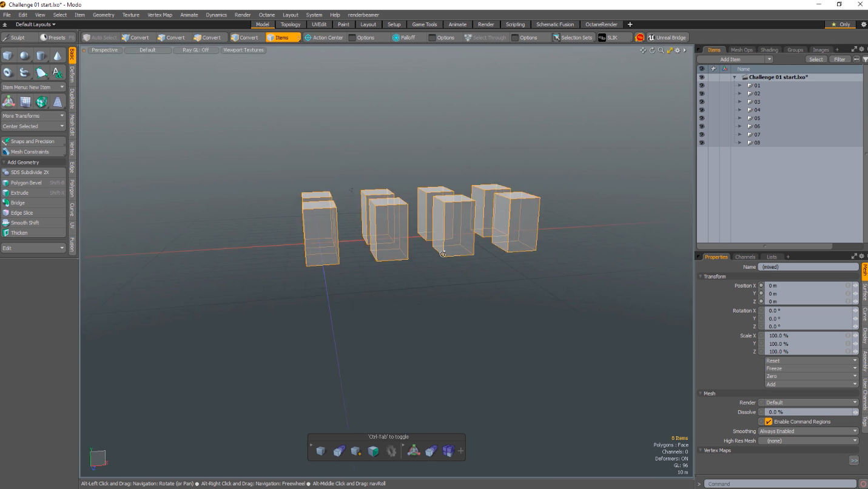
Task: Expand the Smoothing dropdown in Mesh properties
Action: tap(807, 431)
